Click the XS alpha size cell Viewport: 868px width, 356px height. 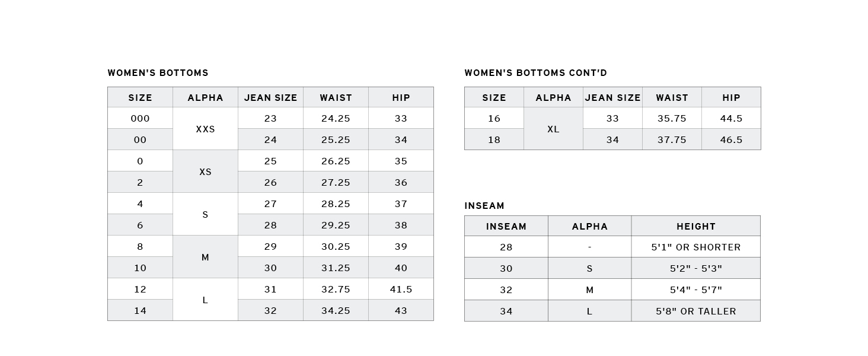click(x=205, y=171)
